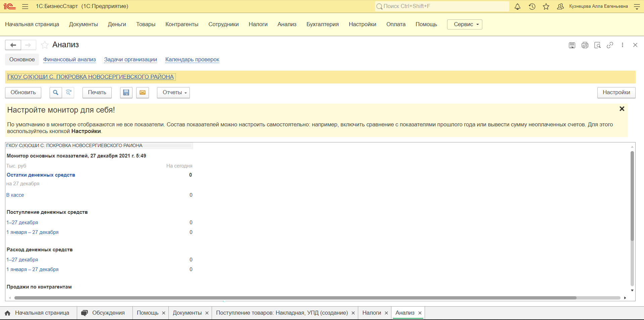644x320 pixels.
Task: Open Календарь проверок link
Action: [x=192, y=60]
